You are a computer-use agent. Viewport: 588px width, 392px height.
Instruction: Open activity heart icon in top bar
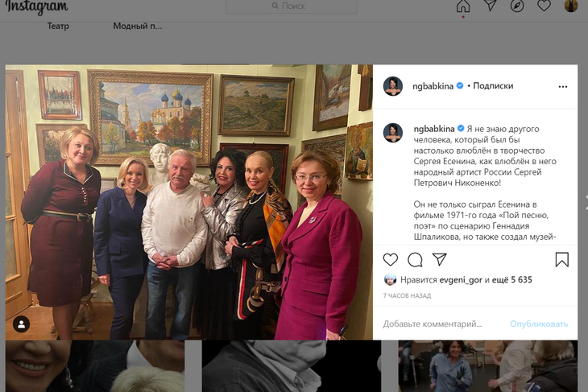pos(544,6)
